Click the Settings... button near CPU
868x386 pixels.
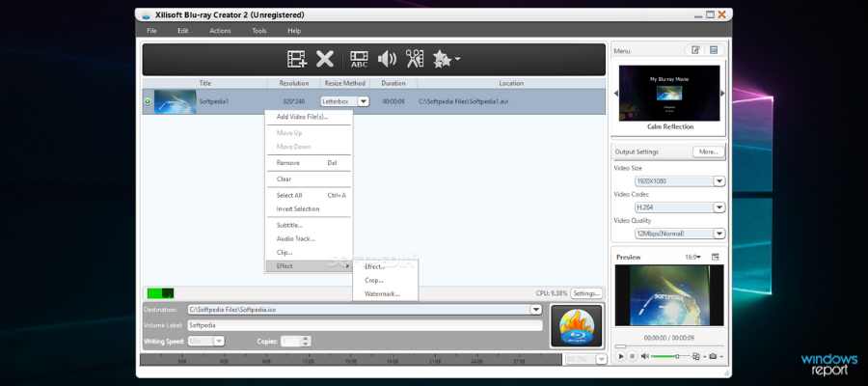pyautogui.click(x=586, y=293)
